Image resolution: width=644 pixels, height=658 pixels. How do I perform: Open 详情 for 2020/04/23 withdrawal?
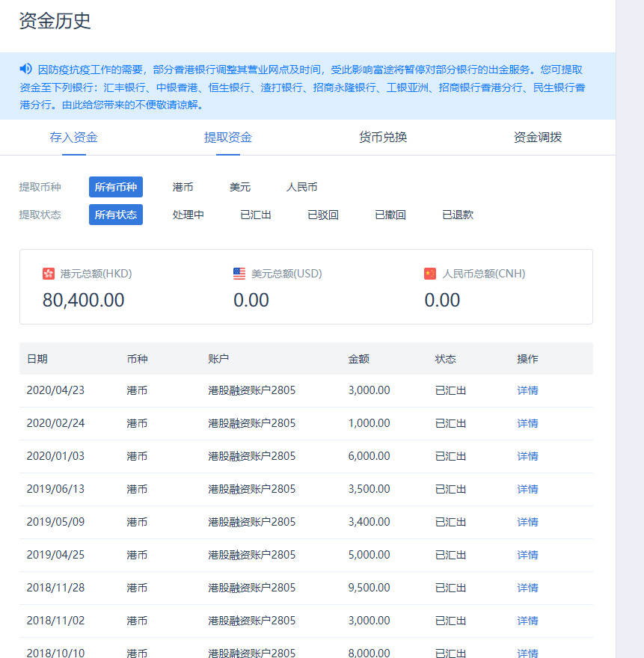[x=528, y=390]
